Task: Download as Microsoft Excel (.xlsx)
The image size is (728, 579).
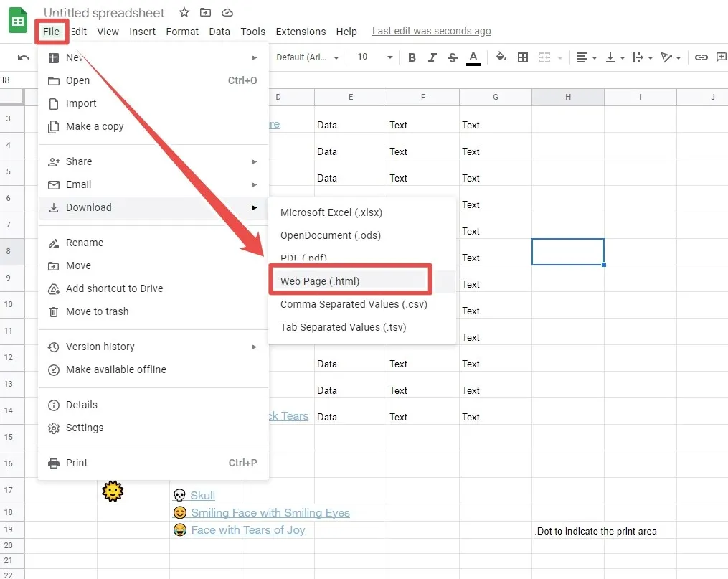Action: pos(362,212)
